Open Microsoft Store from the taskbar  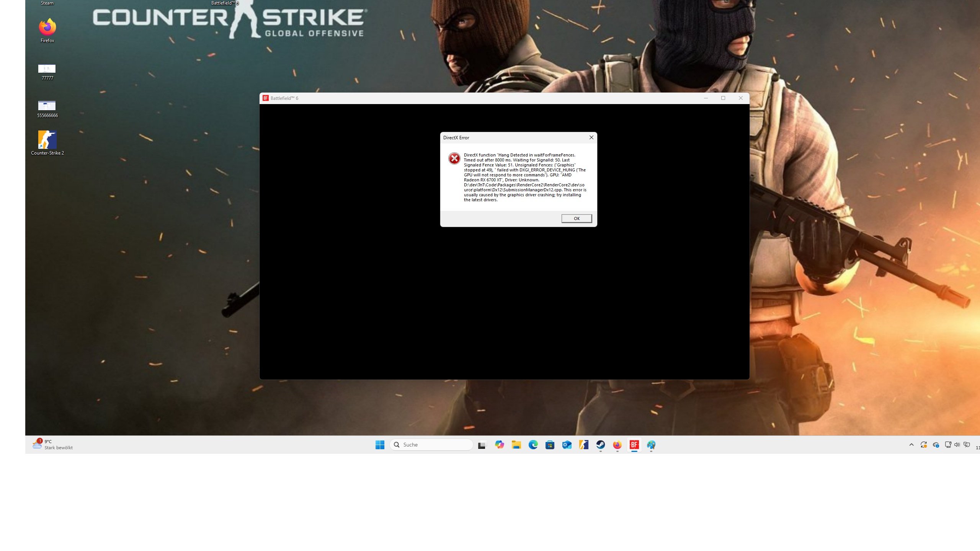tap(550, 445)
